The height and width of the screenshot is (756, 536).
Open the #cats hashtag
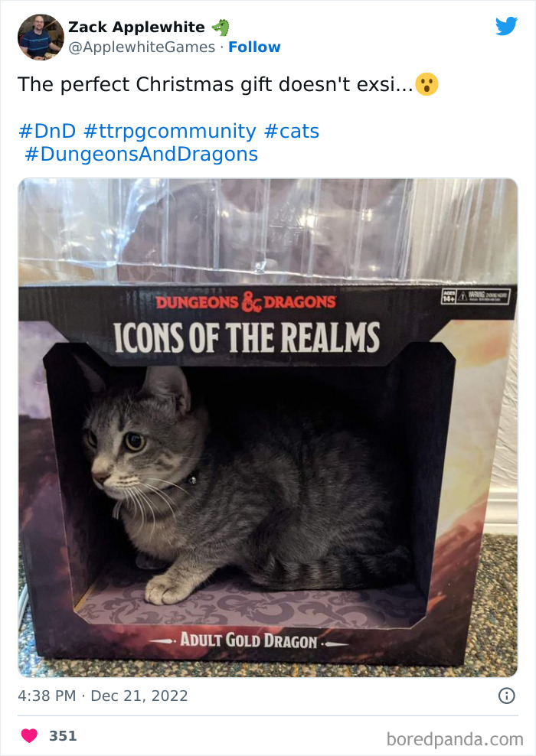pyautogui.click(x=292, y=131)
